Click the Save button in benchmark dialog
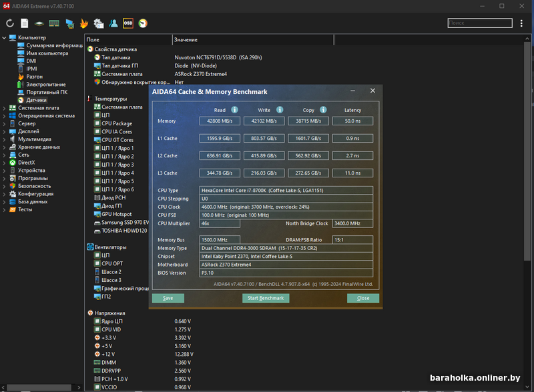Image resolution: width=534 pixels, height=392 pixels. pos(168,298)
